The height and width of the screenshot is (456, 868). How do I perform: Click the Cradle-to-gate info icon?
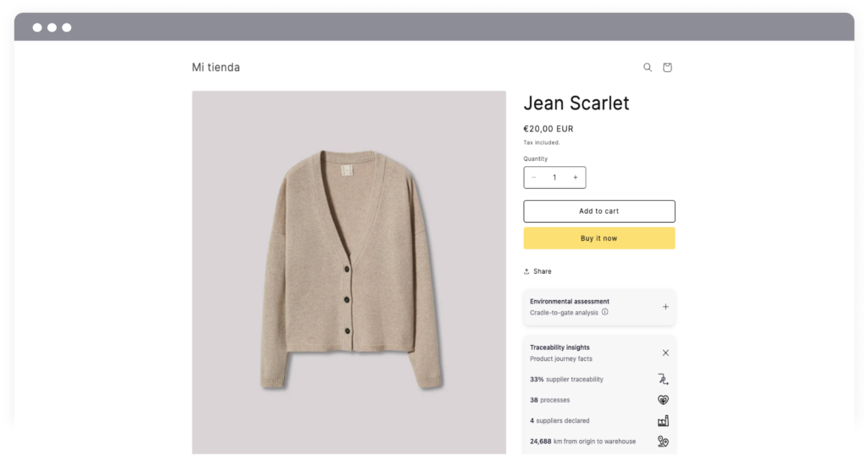(605, 312)
